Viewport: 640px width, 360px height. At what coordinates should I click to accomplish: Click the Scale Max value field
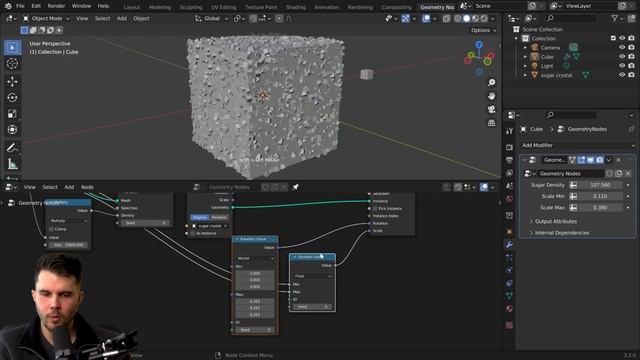pos(600,208)
